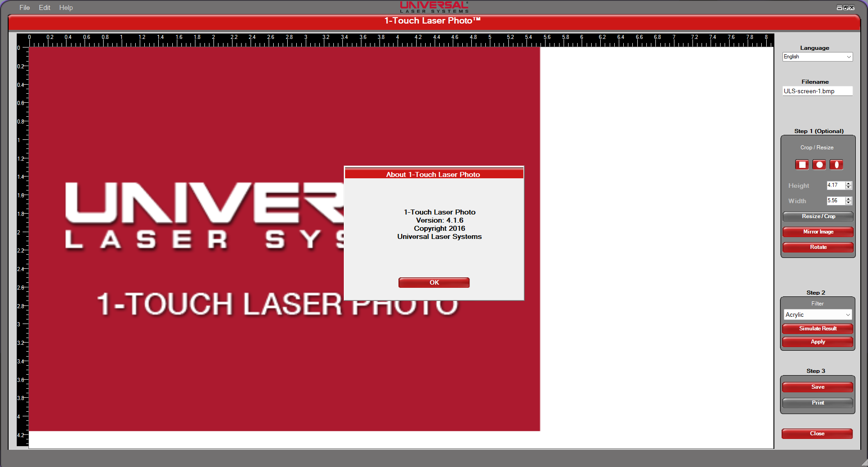868x467 pixels.
Task: Decrease Width with the down arrow
Action: tap(849, 203)
